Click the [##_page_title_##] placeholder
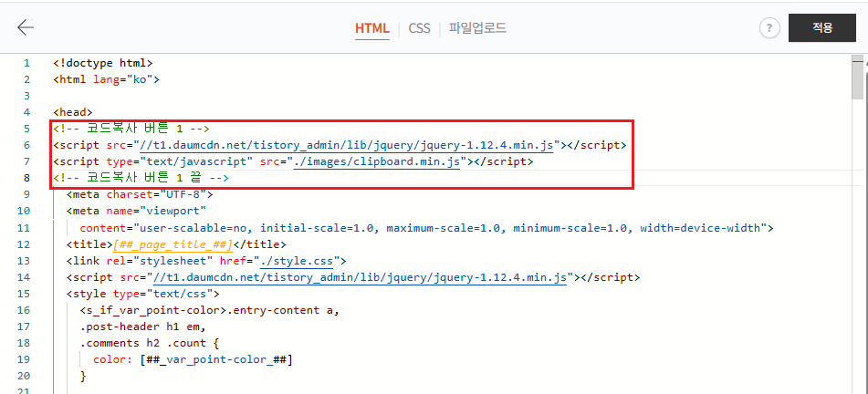This screenshot has height=394, width=868. 173,244
